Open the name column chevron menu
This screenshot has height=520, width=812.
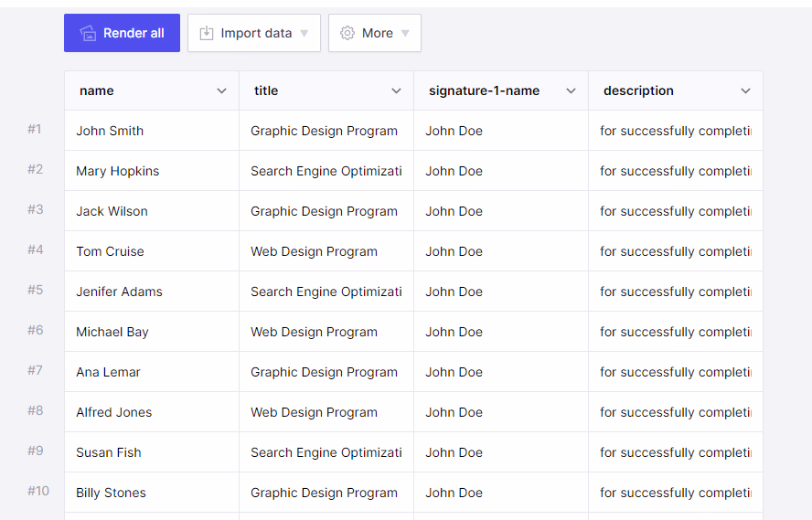[x=221, y=90]
